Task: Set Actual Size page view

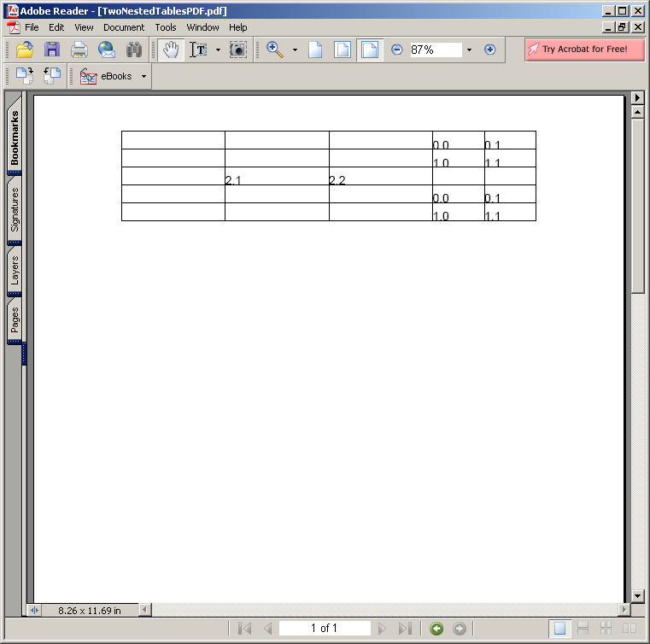Action: click(315, 50)
